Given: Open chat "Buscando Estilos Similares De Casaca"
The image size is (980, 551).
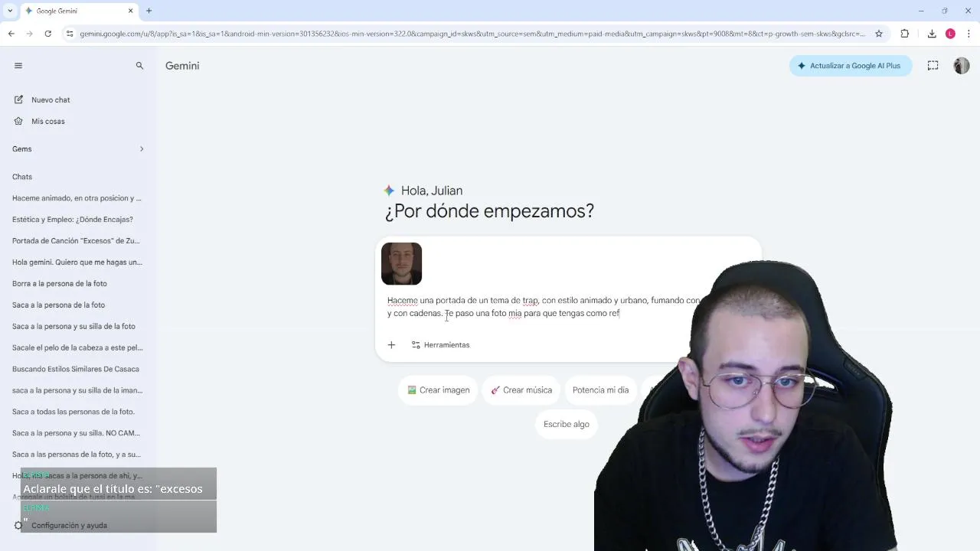Looking at the screenshot, I should point(76,369).
